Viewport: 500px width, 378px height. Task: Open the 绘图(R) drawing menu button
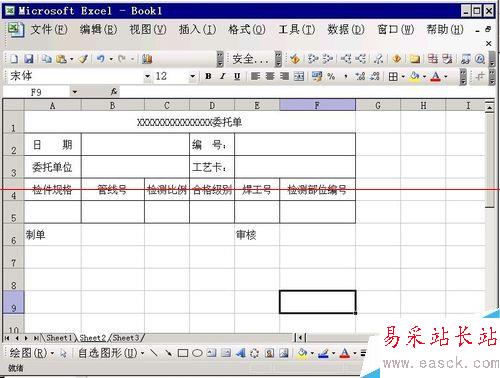point(31,353)
